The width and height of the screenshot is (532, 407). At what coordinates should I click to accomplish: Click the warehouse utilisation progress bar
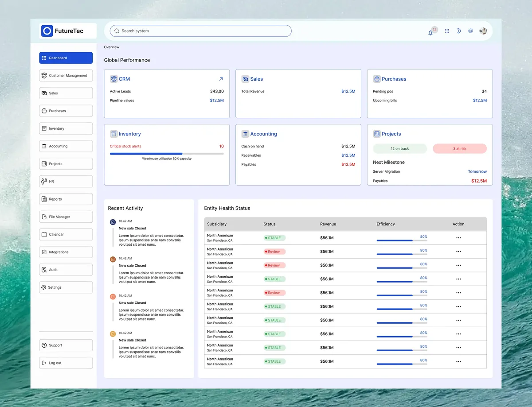click(167, 154)
